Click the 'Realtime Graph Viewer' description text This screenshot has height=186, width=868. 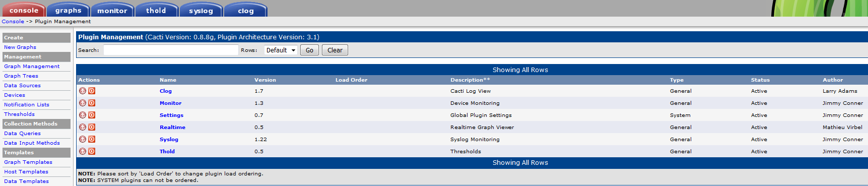[482, 127]
